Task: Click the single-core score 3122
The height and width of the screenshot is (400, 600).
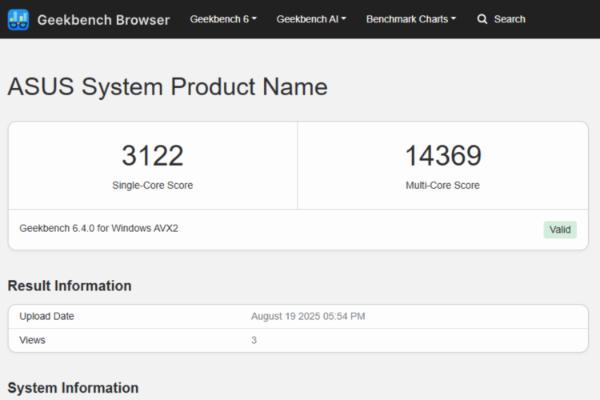Action: tap(153, 155)
